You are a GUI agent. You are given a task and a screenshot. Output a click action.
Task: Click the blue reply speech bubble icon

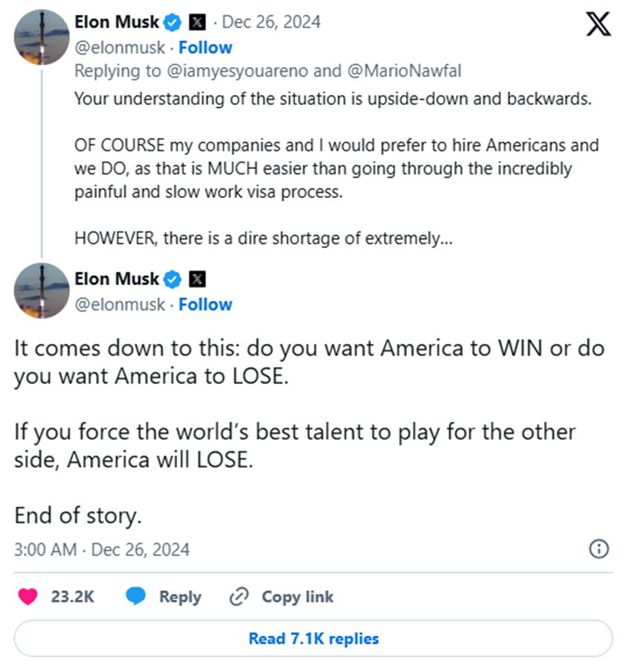pos(135,596)
